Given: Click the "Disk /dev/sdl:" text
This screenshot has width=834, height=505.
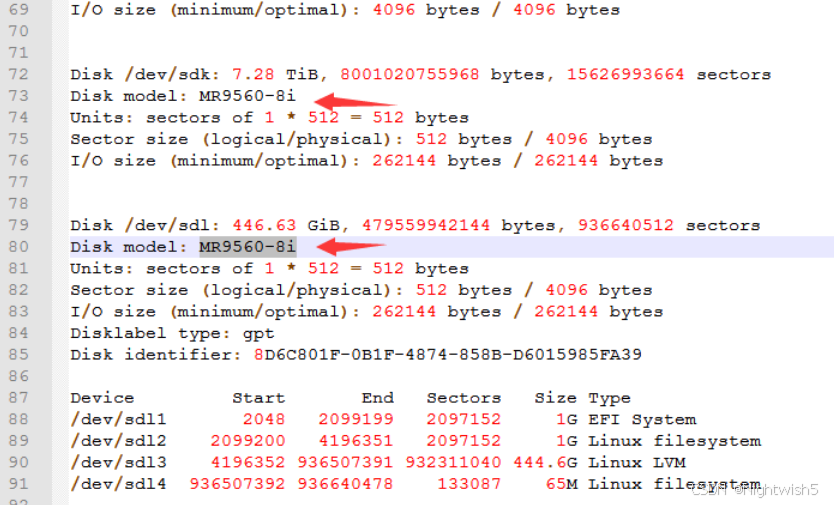Looking at the screenshot, I should 145,226.
